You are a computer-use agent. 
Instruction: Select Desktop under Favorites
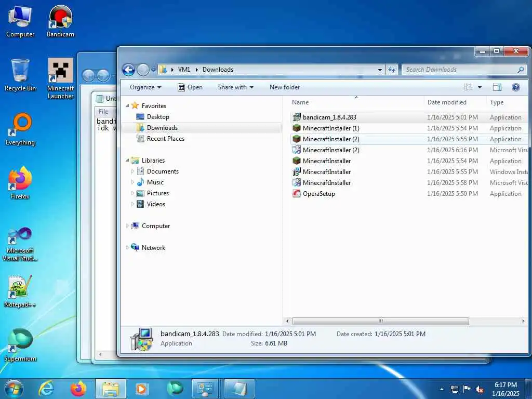click(158, 117)
